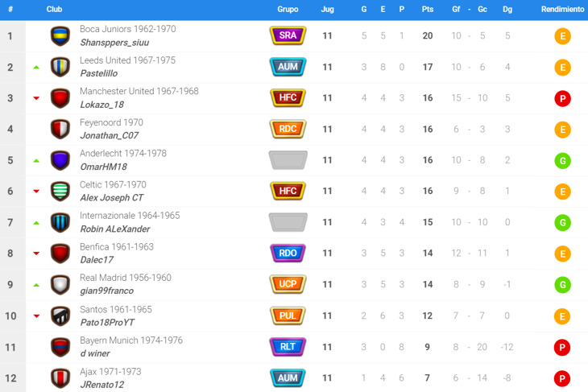Viewport: 588px width, 392px height.
Task: Open Real Madrid 1956-1960 team link
Action: pyautogui.click(x=125, y=278)
